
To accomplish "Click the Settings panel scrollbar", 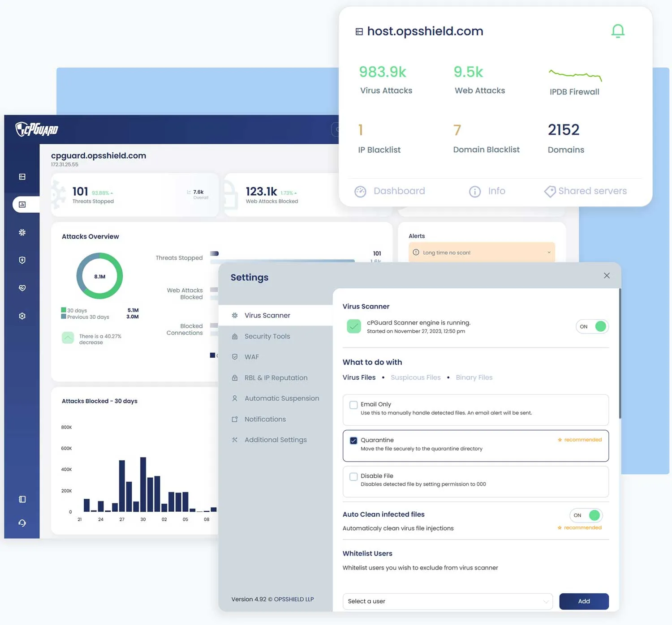I will [620, 354].
